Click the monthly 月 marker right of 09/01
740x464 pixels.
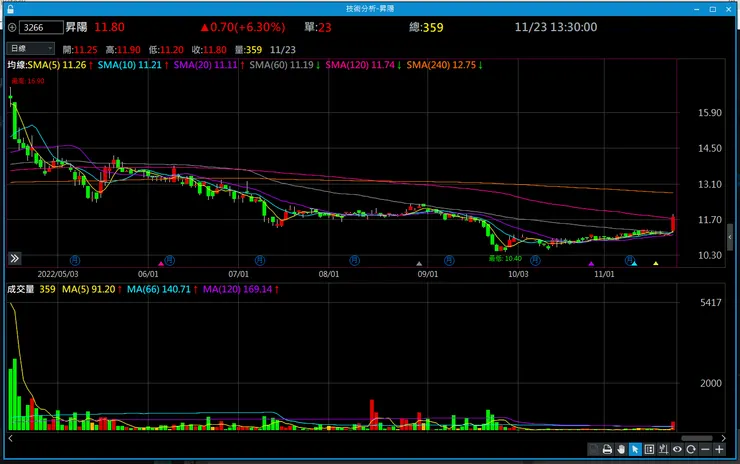click(449, 260)
